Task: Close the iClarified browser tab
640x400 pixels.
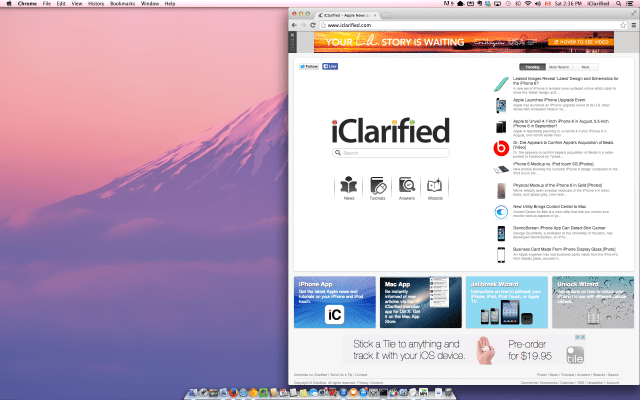Action: click(375, 15)
